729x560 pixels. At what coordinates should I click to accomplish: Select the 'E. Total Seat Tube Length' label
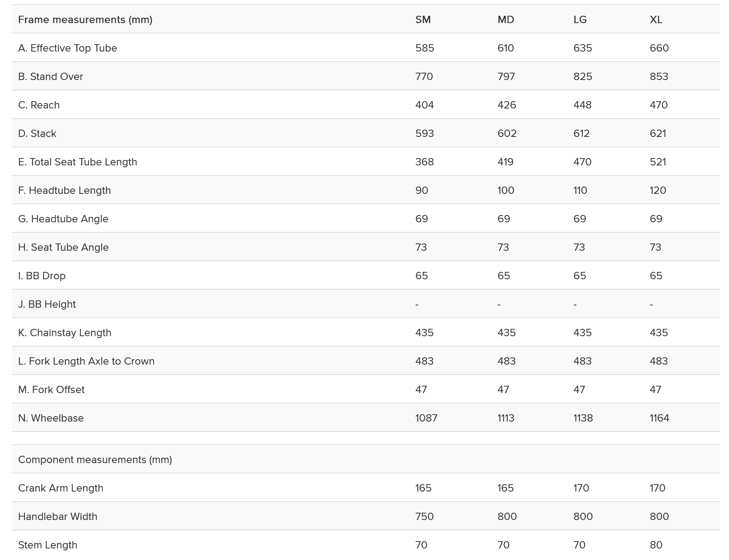click(77, 162)
